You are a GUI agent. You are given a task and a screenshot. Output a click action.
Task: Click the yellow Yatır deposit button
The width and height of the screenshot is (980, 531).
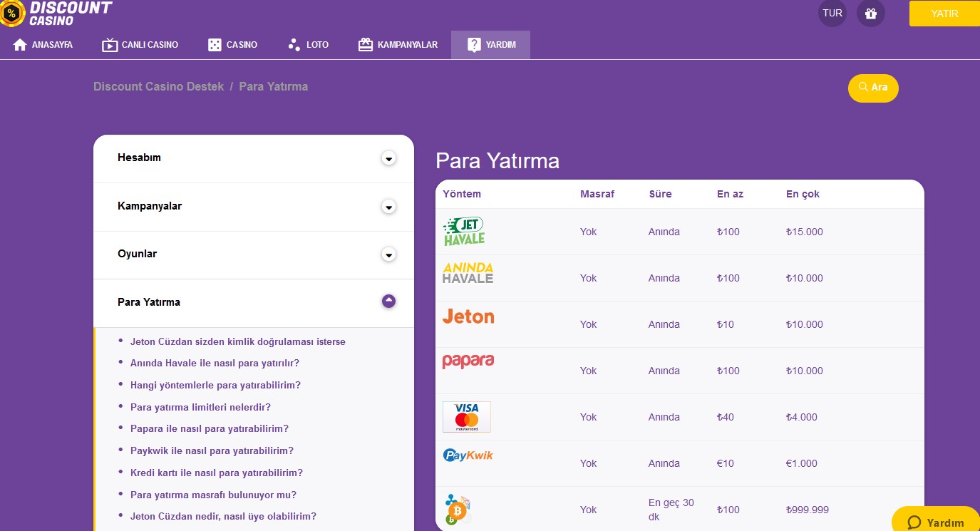944,14
